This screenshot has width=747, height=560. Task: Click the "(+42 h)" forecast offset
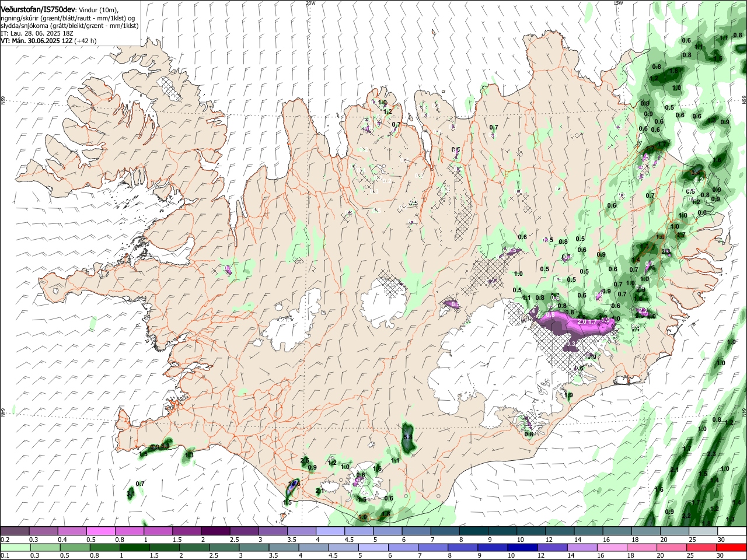point(85,41)
